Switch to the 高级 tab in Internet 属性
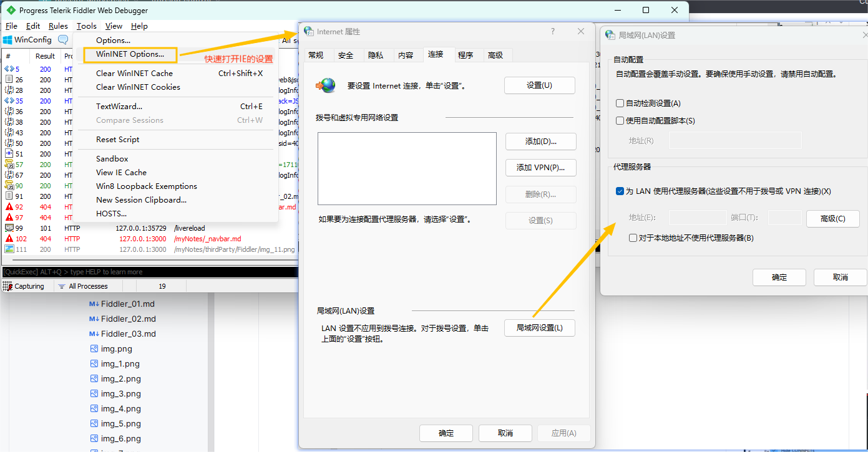 coord(495,55)
